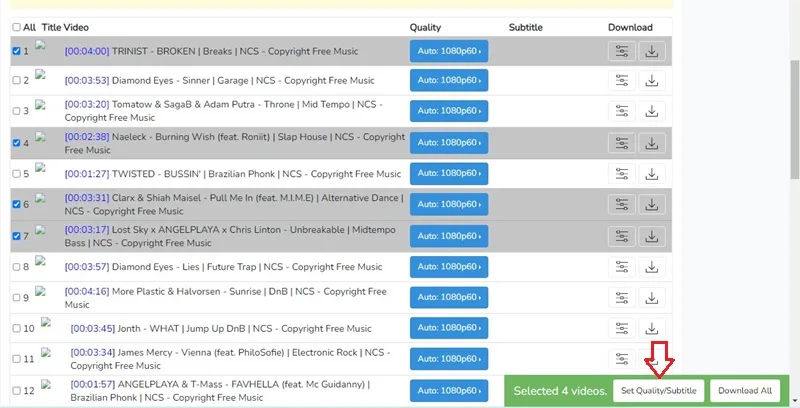Check video 3 Throne checkbox

coord(16,111)
